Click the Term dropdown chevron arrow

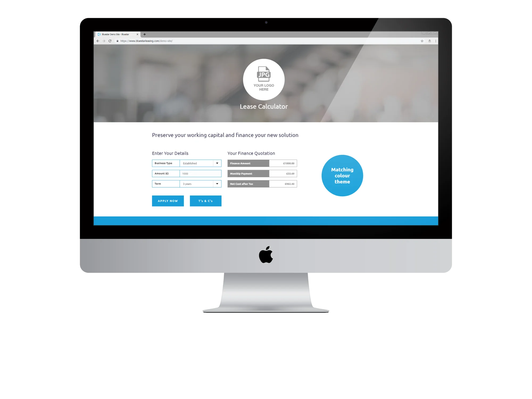pyautogui.click(x=217, y=184)
